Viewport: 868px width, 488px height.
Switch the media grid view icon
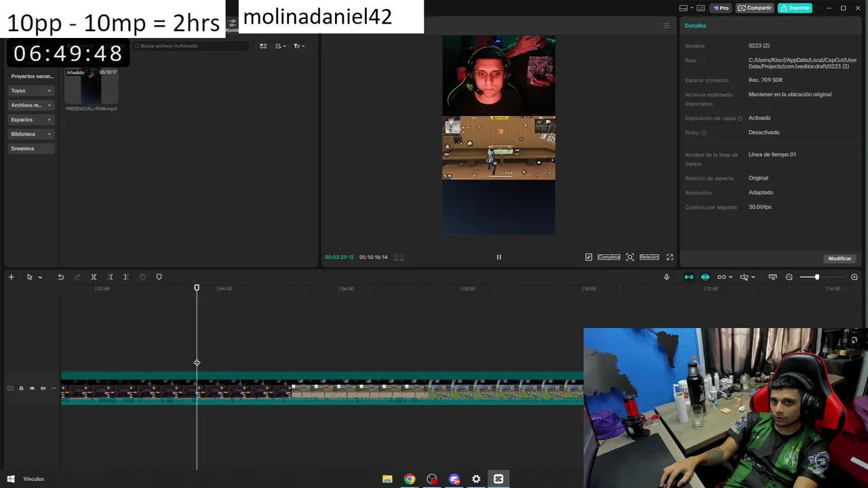pyautogui.click(x=263, y=46)
